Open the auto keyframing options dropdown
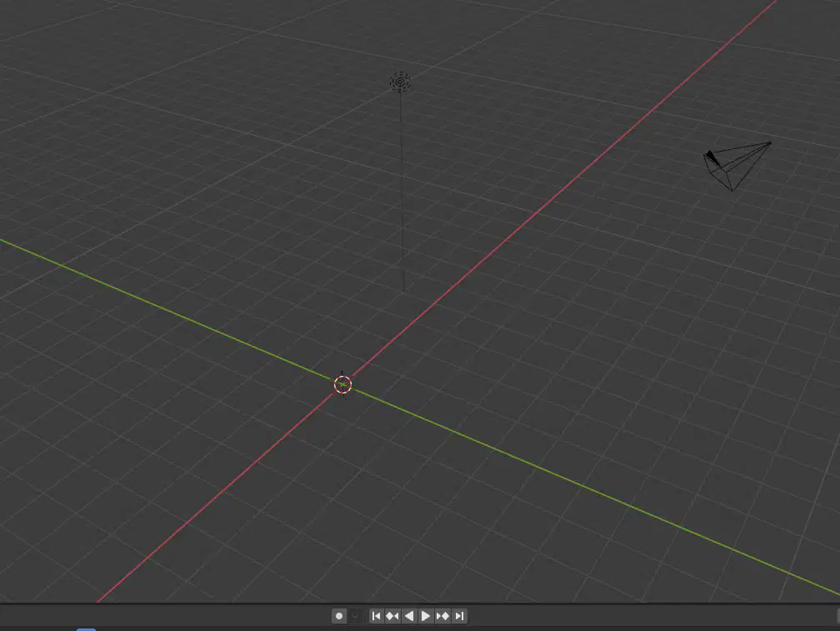 click(x=355, y=616)
